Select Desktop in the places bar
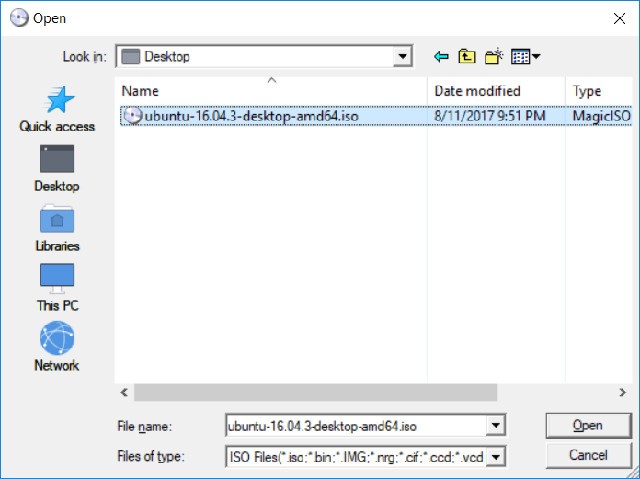This screenshot has width=640, height=479. [57, 168]
